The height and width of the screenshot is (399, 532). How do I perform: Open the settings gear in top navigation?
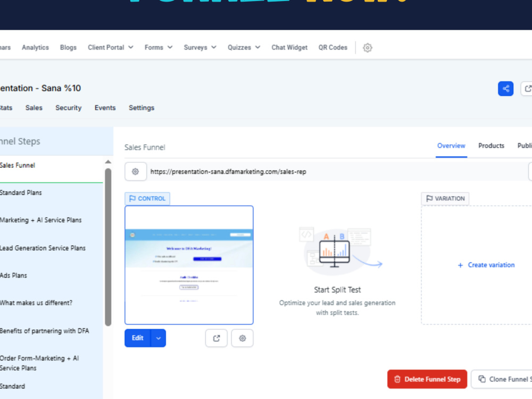[368, 47]
